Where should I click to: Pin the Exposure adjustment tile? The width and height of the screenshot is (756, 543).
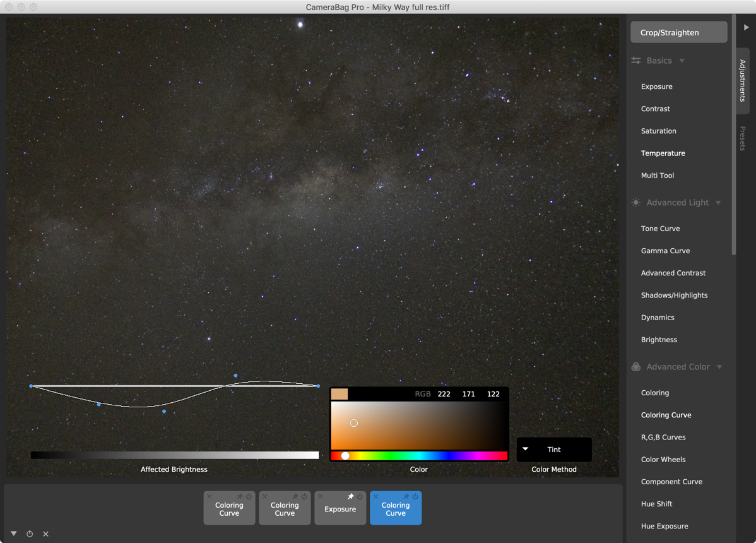point(351,497)
